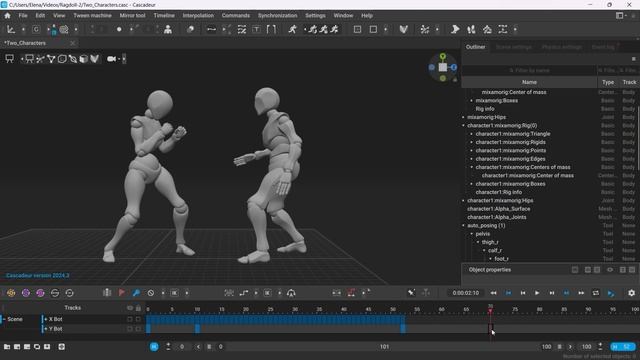The width and height of the screenshot is (640, 360).
Task: Toggle lock checkbox for Y Bot track
Action: [138, 329]
